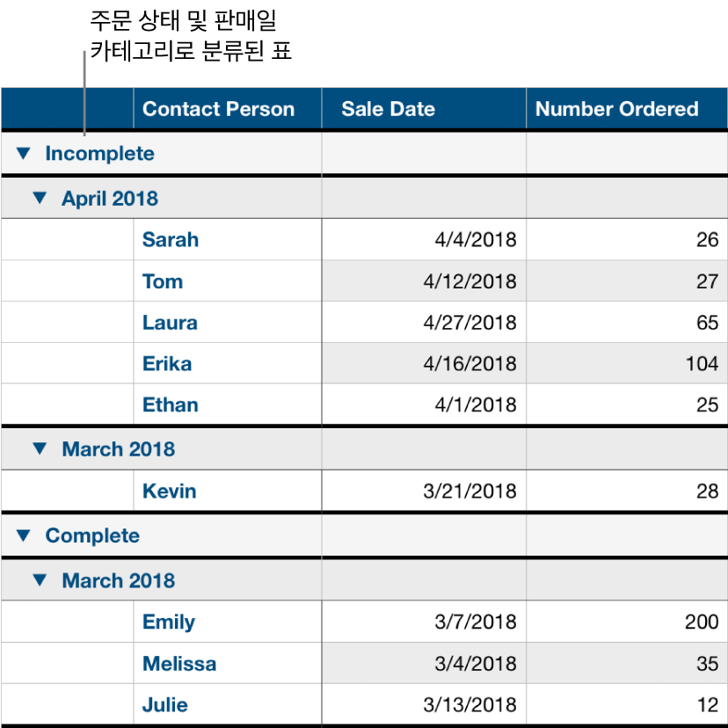Collapse the Complete category group
728x728 pixels.
click(x=25, y=535)
